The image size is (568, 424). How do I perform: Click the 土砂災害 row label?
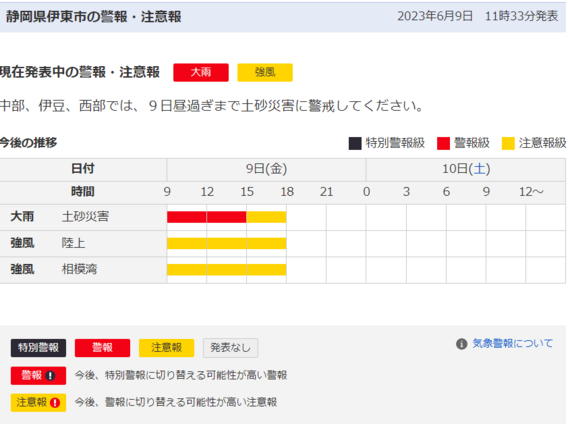(x=85, y=217)
